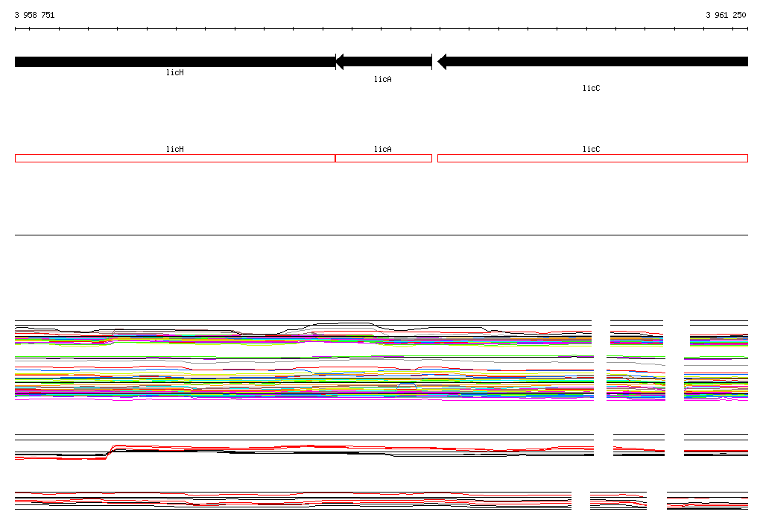Select the licC red outlined box
Screen dimensions: 763x532
click(x=592, y=158)
